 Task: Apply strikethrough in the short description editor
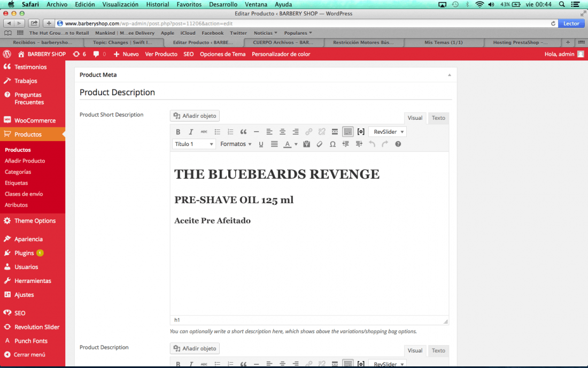tap(204, 132)
